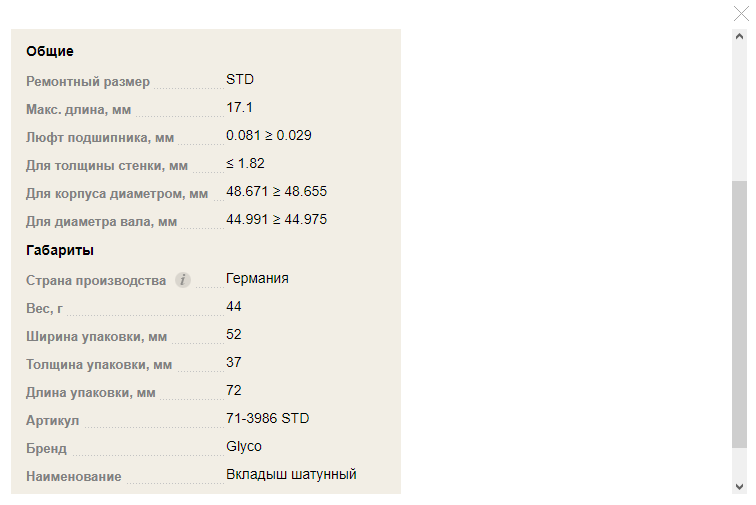Click the scrollbar track above the thumb
Viewport: 756px width, 505px height.
(739, 112)
